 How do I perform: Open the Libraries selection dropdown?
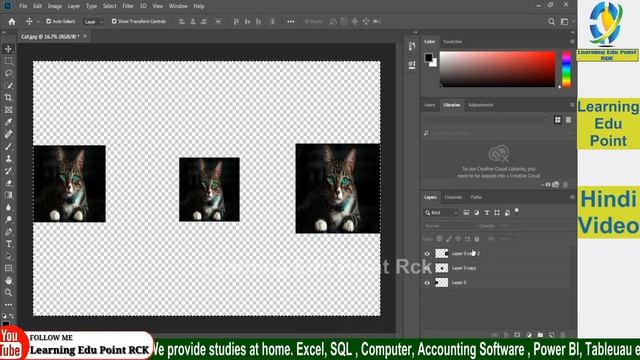(x=487, y=120)
